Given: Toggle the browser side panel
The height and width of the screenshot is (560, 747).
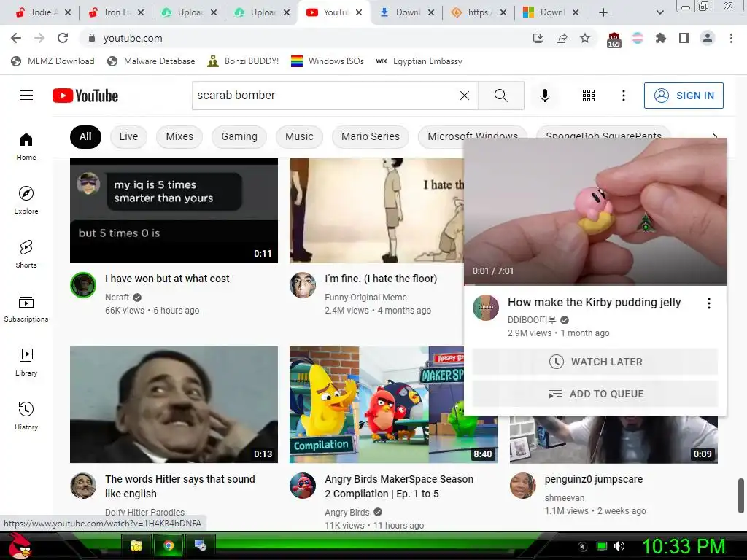Looking at the screenshot, I should pyautogui.click(x=684, y=38).
